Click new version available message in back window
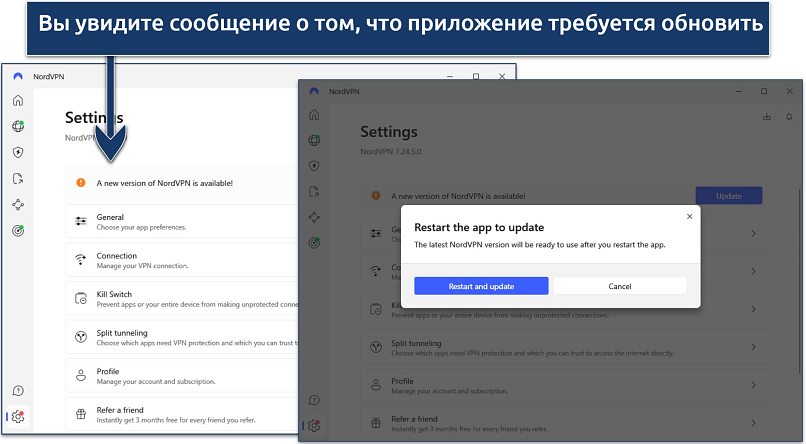 (x=164, y=183)
